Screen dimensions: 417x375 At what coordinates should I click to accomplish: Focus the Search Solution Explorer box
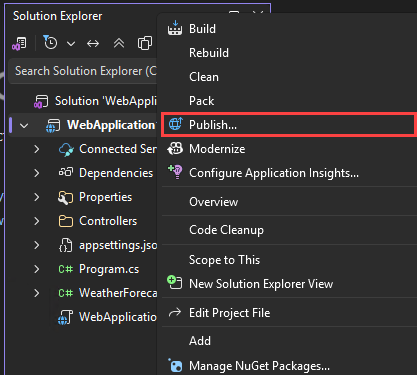[x=83, y=71]
